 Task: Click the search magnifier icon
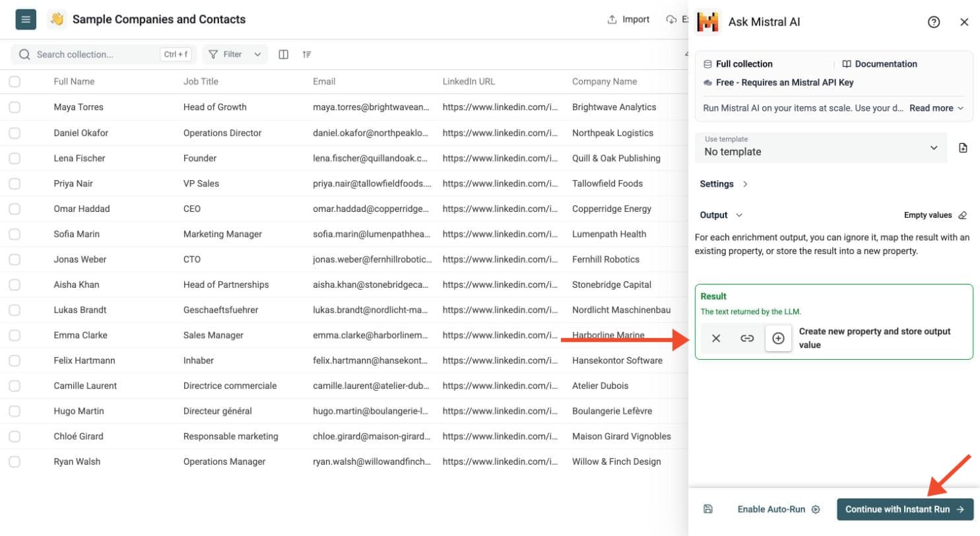[x=25, y=54]
